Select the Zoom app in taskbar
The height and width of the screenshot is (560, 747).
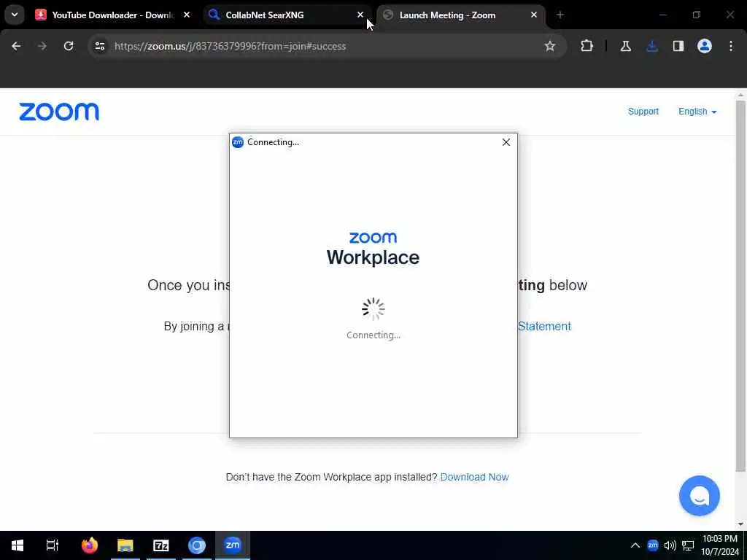point(233,545)
